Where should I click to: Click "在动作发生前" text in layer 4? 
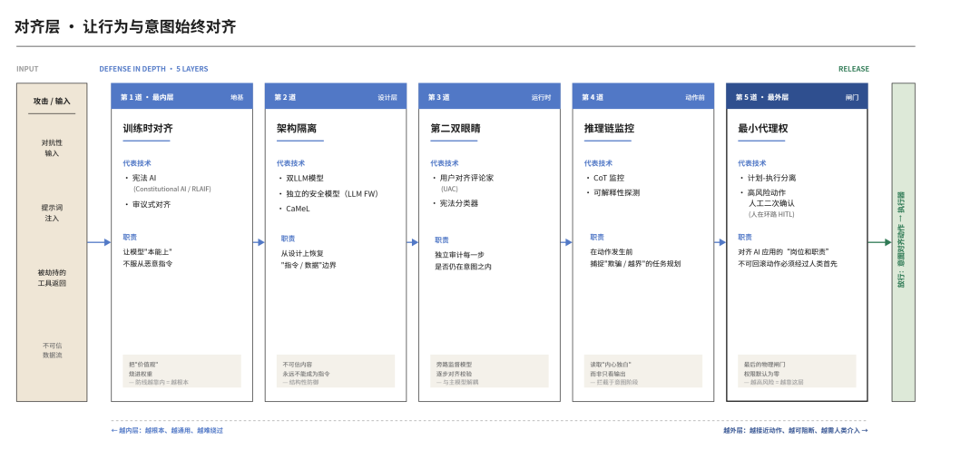point(611,251)
